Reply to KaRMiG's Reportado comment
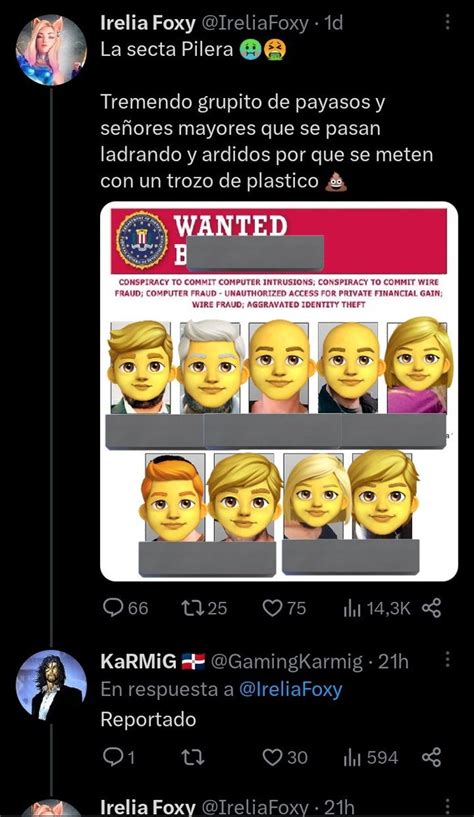 [119, 757]
